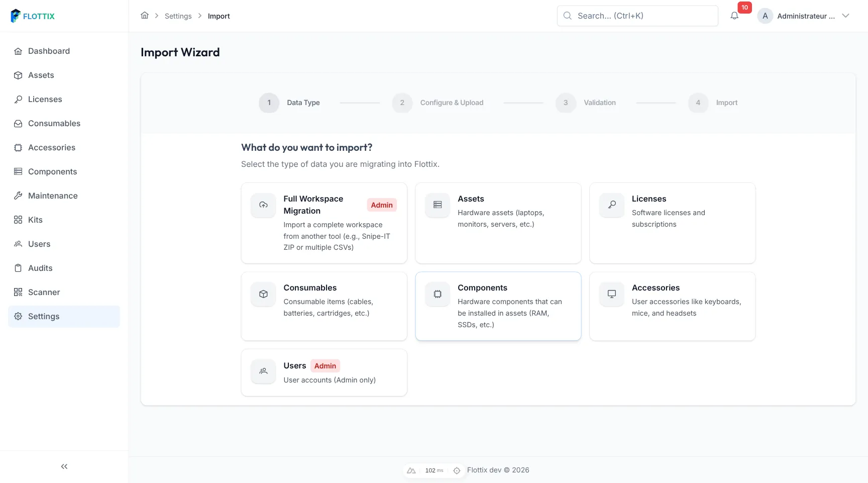Click the Flottix logo
The width and height of the screenshot is (868, 483).
(x=33, y=16)
